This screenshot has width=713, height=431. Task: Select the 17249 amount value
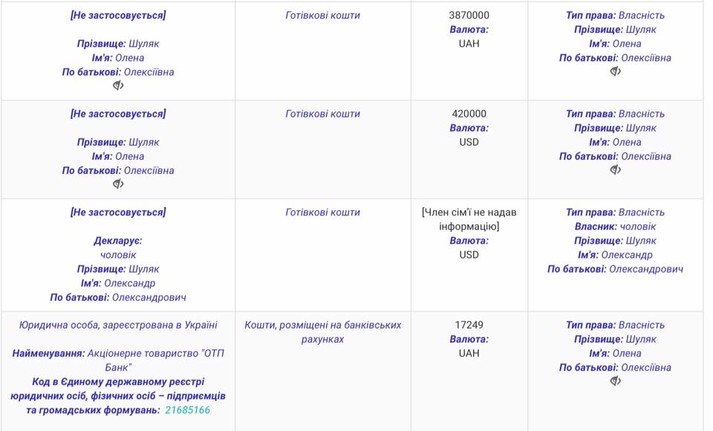pos(468,325)
